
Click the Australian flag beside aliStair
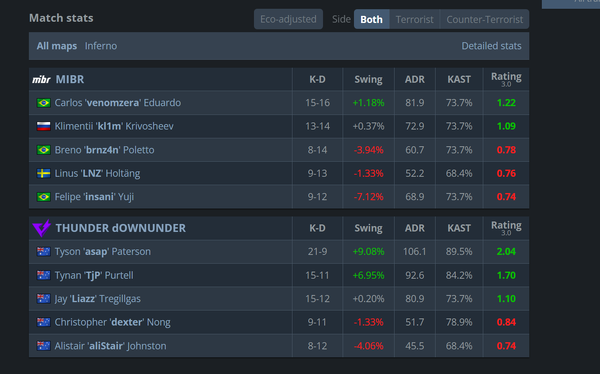tap(44, 346)
